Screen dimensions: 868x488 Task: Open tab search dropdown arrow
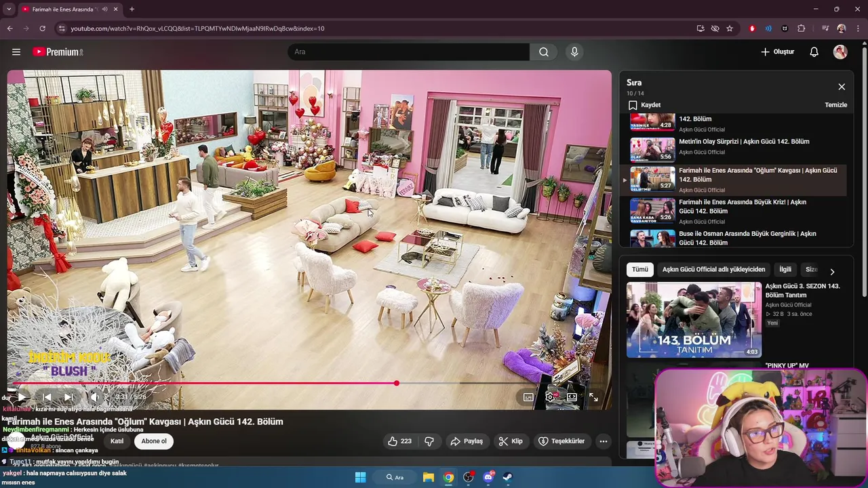click(x=9, y=9)
